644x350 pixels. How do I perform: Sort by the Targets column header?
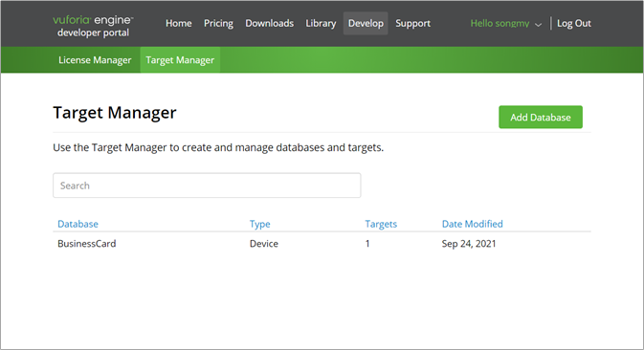coord(381,224)
